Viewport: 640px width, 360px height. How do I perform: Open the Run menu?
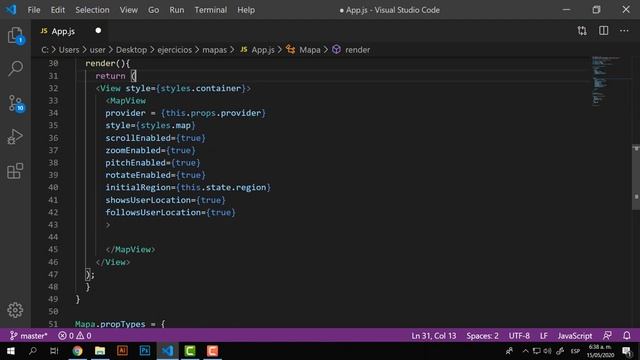pos(177,10)
